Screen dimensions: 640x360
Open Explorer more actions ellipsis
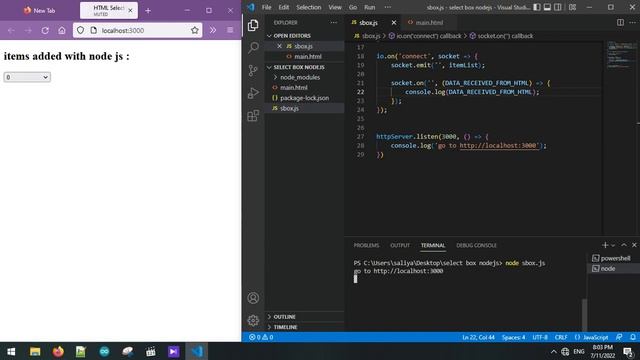click(334, 22)
